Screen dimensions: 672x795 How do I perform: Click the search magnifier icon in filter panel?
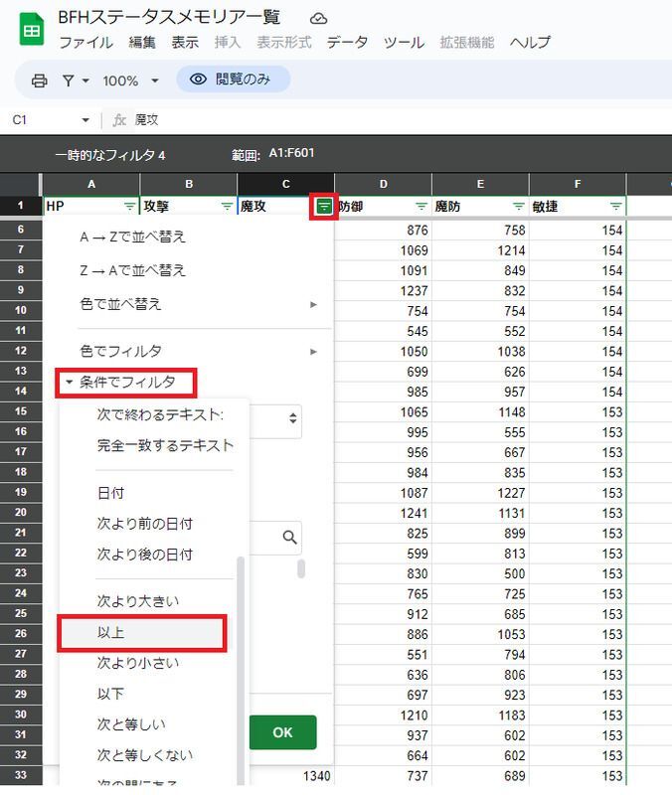tap(289, 538)
